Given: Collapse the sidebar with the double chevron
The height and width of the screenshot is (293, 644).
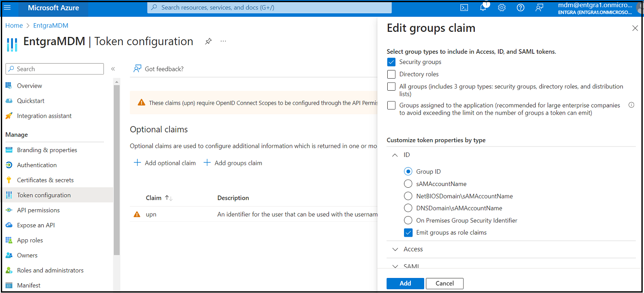Looking at the screenshot, I should coord(113,69).
